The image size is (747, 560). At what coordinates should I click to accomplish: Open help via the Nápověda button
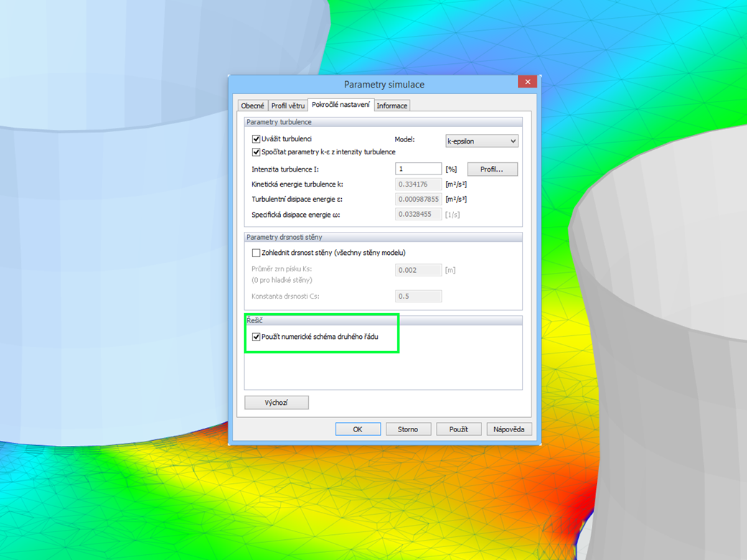(x=509, y=429)
